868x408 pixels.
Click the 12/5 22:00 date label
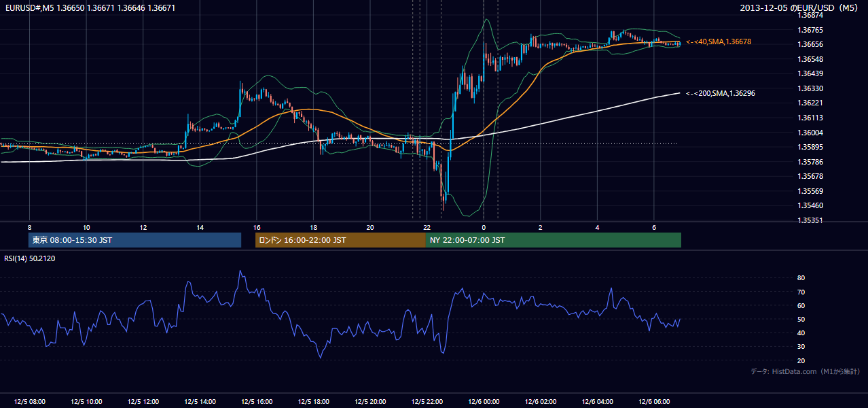427,402
